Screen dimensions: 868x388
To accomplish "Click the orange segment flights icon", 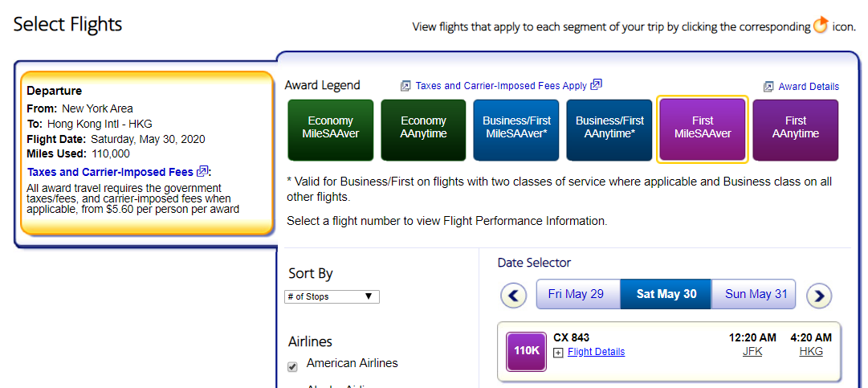I will [821, 26].
